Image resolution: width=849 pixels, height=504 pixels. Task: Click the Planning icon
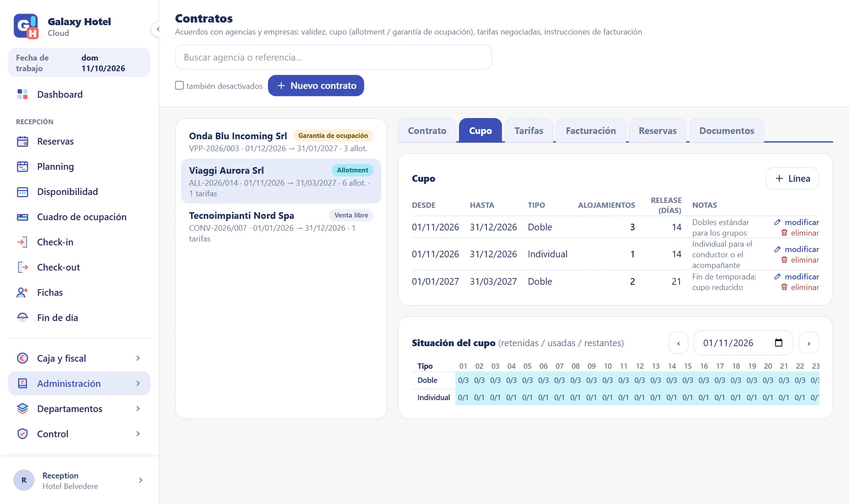[x=22, y=167]
